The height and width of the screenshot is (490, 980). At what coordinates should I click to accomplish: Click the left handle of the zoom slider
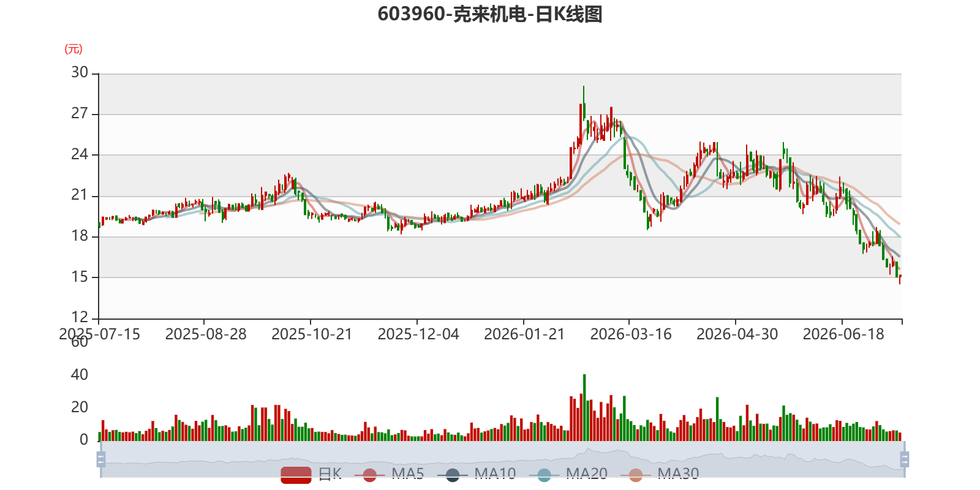[x=101, y=459]
